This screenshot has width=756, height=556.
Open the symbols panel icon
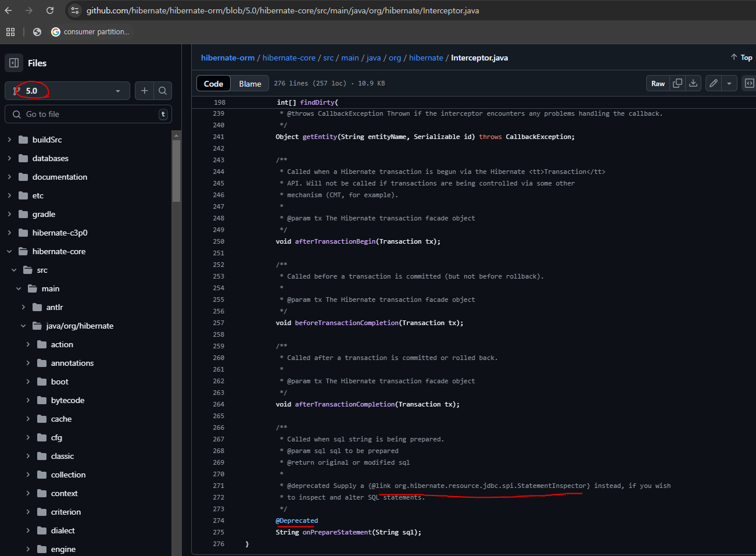pyautogui.click(x=749, y=83)
